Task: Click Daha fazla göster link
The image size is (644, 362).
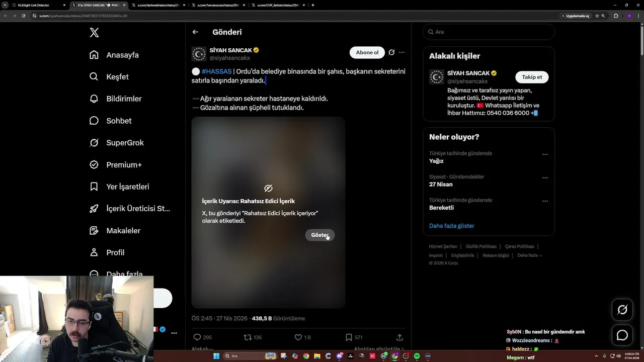Action: tap(451, 226)
